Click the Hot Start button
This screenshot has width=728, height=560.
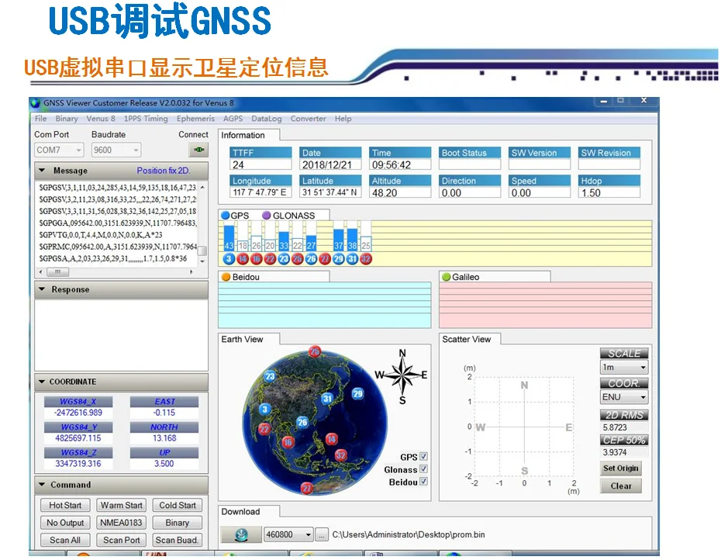pyautogui.click(x=65, y=505)
